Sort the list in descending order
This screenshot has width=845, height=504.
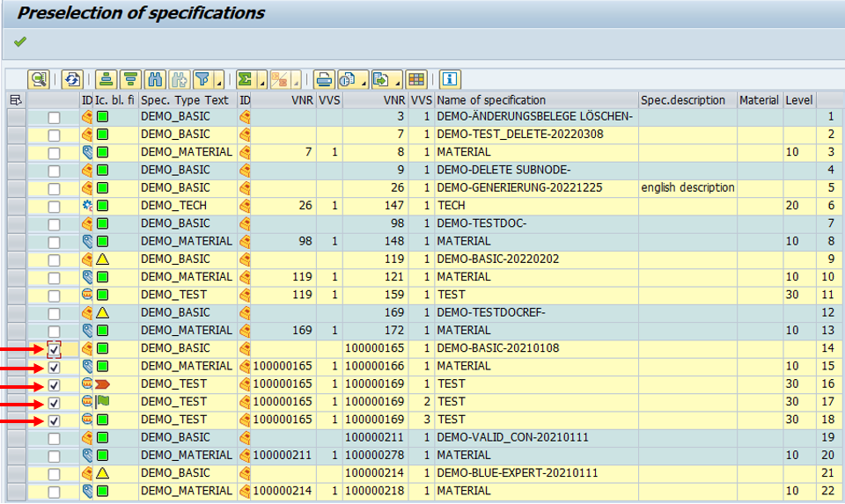pyautogui.click(x=131, y=79)
